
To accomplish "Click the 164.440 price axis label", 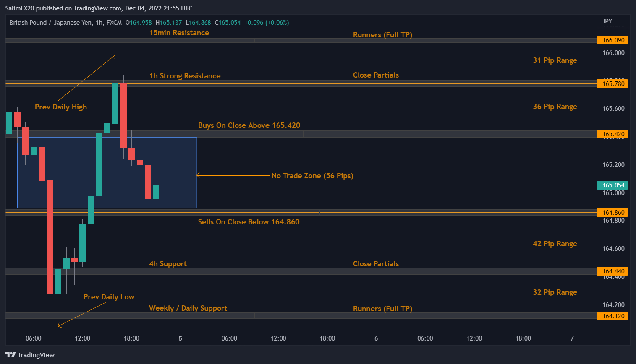I will 613,271.
